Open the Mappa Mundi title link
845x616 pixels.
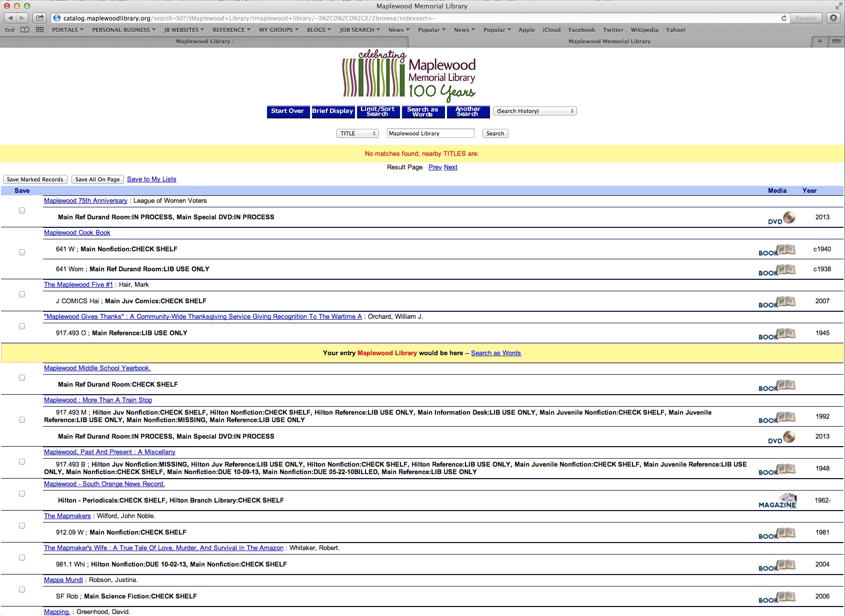point(63,580)
